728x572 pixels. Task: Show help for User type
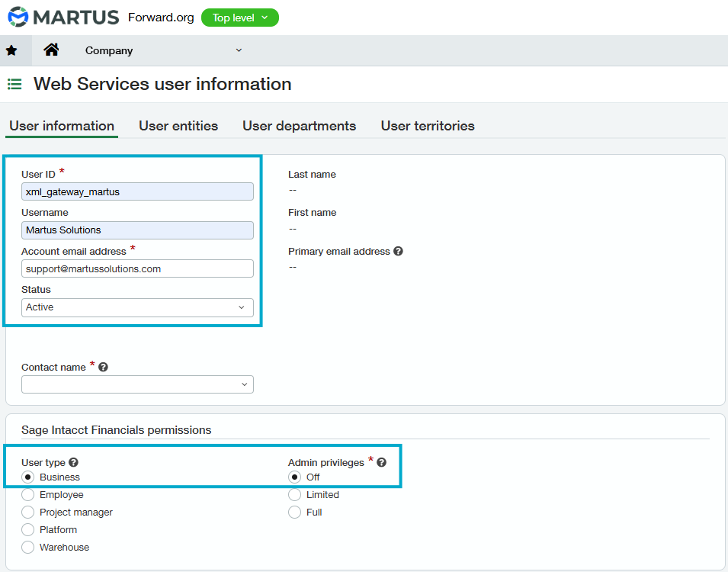coord(73,462)
